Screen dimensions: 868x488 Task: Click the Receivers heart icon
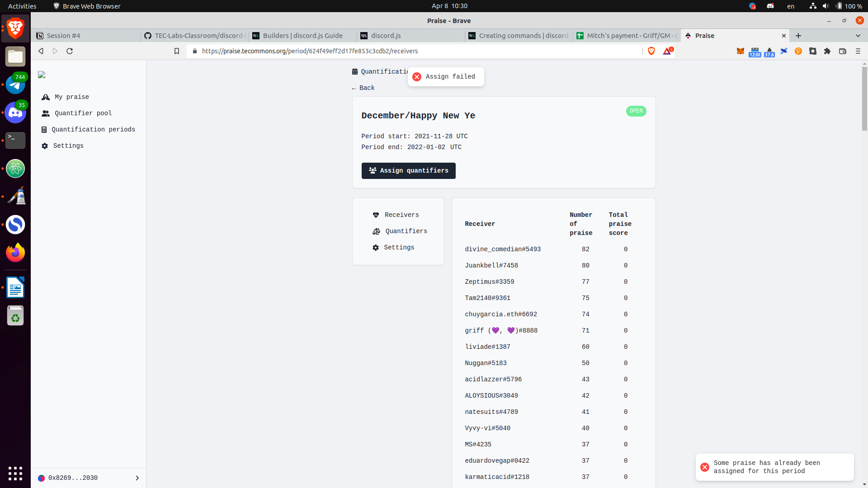(x=376, y=215)
